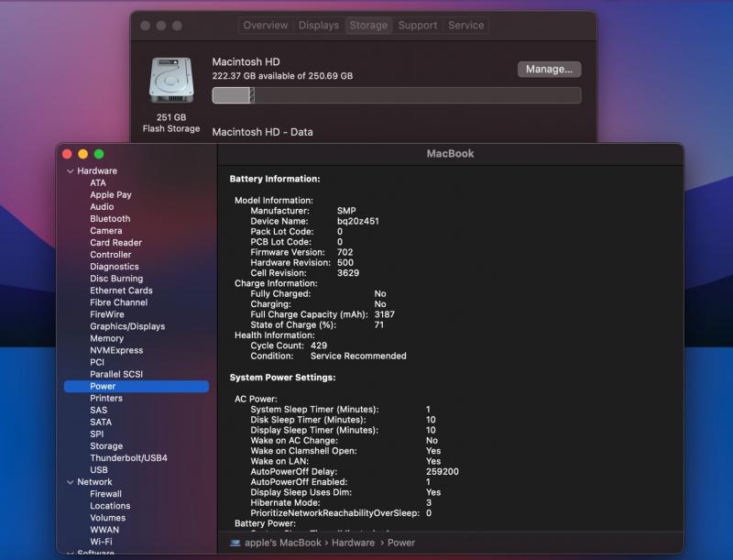Show USB hardware information

point(99,470)
